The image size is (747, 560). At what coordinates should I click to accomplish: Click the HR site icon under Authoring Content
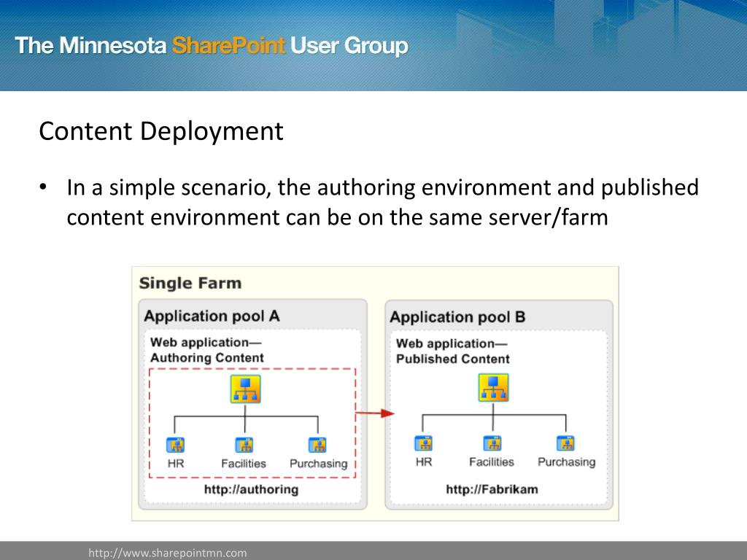pos(175,446)
